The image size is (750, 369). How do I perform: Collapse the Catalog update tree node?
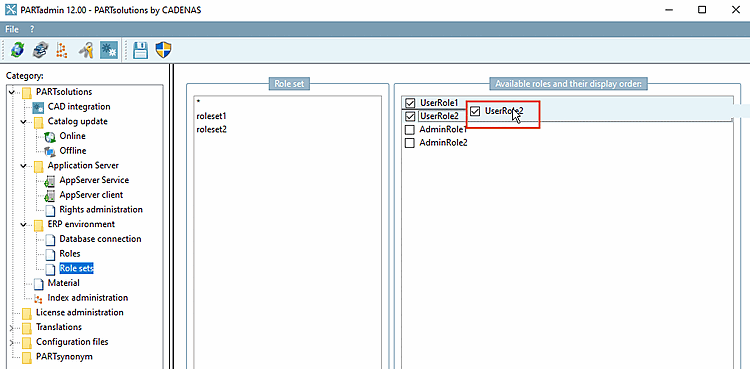23,122
